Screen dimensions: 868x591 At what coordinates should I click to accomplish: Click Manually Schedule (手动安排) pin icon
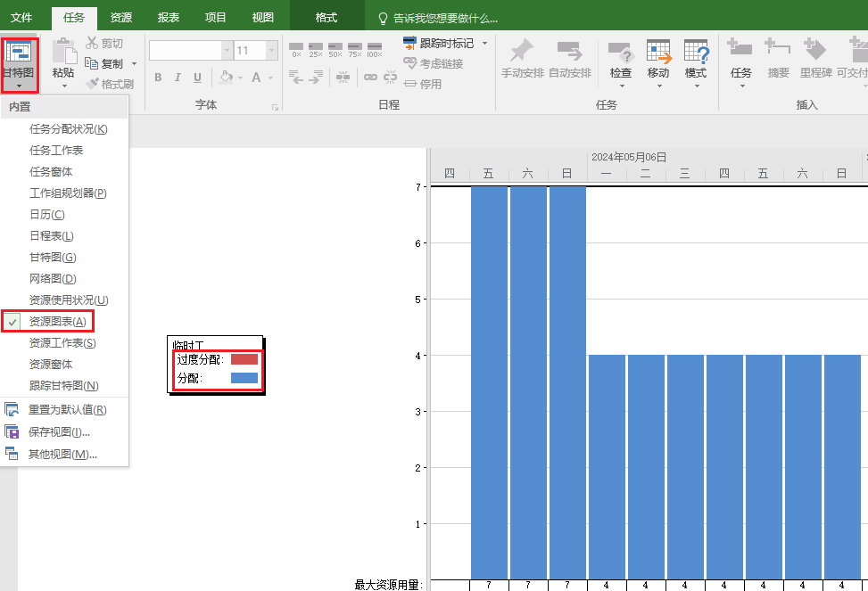coord(522,50)
